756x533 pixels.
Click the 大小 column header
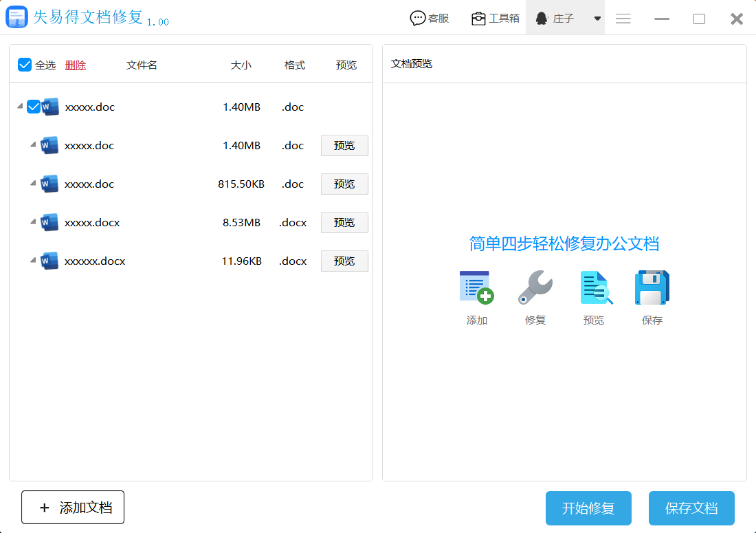(241, 65)
